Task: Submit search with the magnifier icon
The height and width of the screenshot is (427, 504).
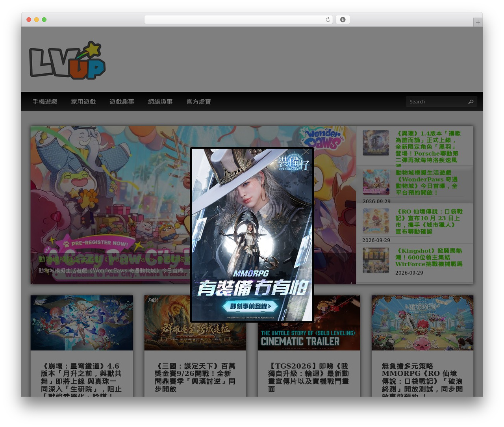Action: pyautogui.click(x=471, y=102)
